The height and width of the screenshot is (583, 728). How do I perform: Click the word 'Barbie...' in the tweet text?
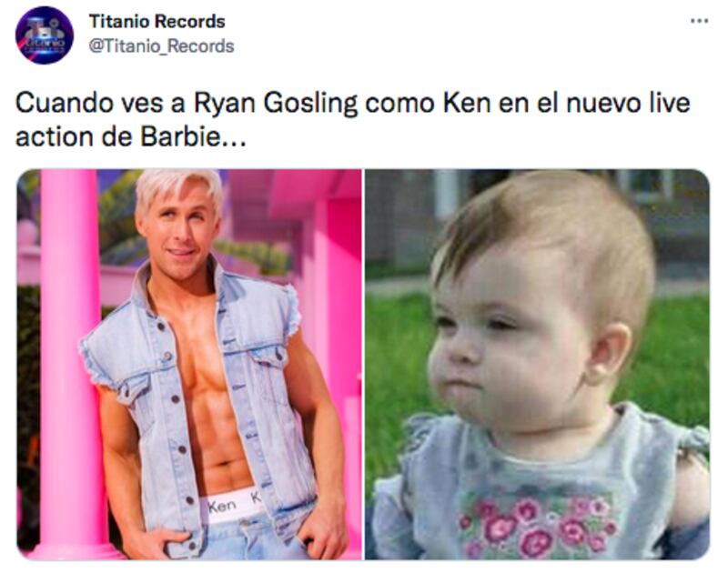click(x=193, y=137)
